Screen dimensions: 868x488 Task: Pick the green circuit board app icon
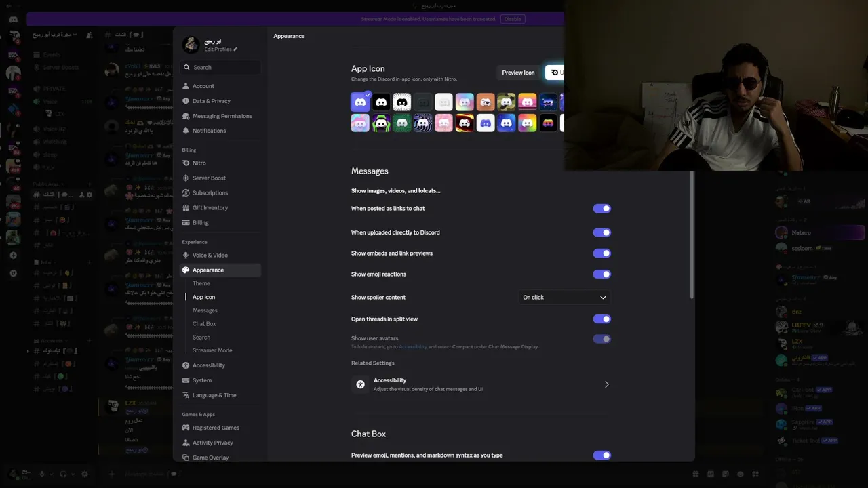pos(402,123)
